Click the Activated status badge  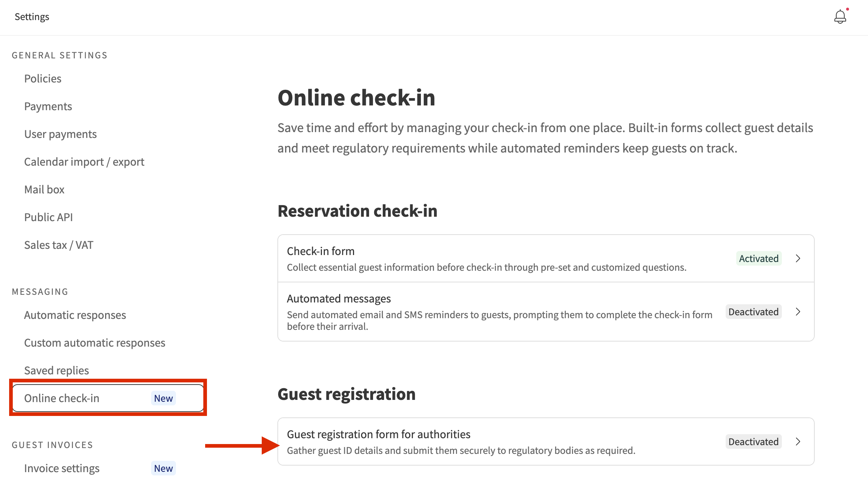[x=758, y=258]
